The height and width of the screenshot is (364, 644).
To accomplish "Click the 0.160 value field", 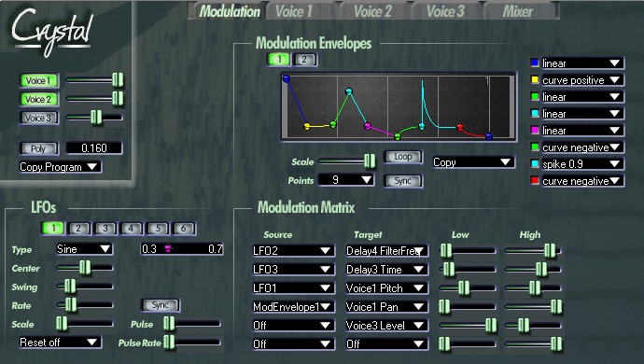I will coord(94,147).
